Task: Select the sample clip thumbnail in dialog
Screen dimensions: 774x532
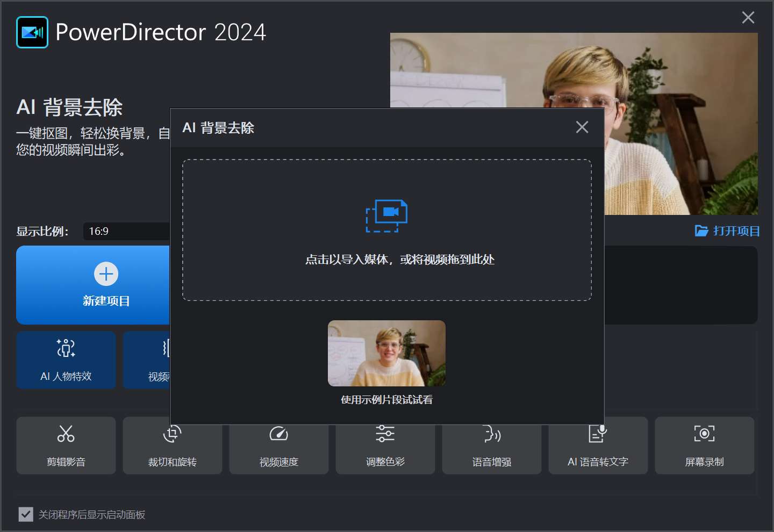Action: pos(386,353)
